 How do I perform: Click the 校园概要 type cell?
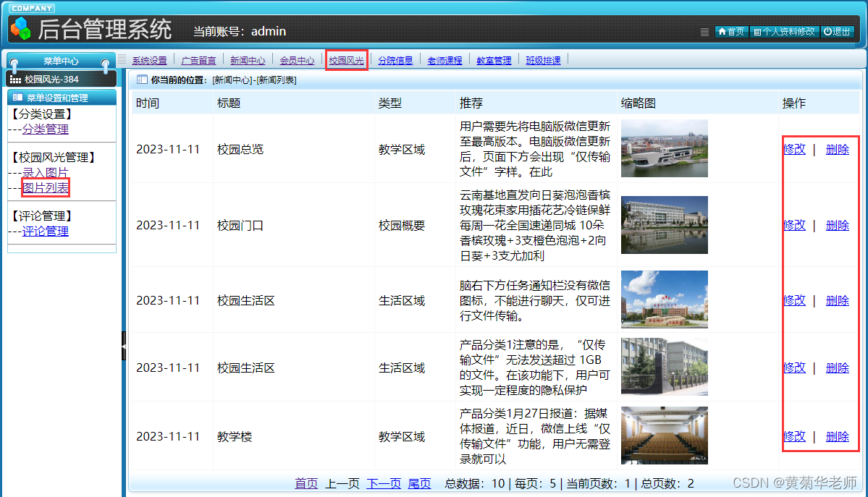(x=402, y=225)
